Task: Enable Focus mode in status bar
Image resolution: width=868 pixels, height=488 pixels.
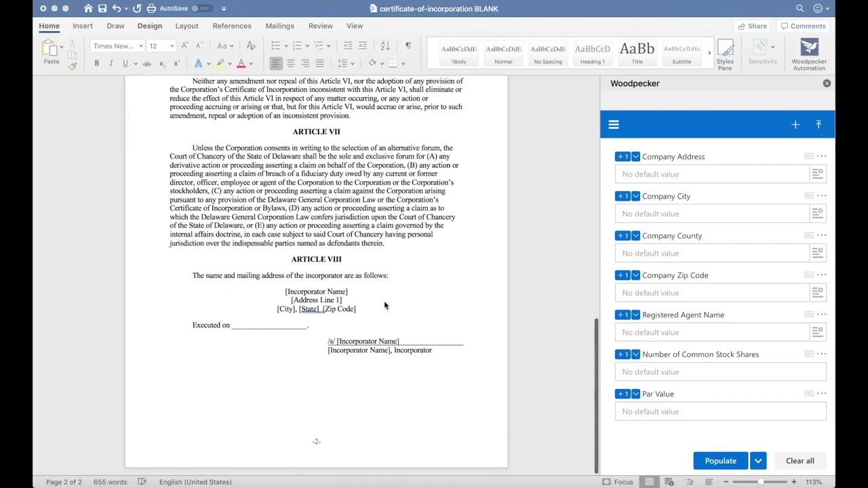Action: pos(617,482)
